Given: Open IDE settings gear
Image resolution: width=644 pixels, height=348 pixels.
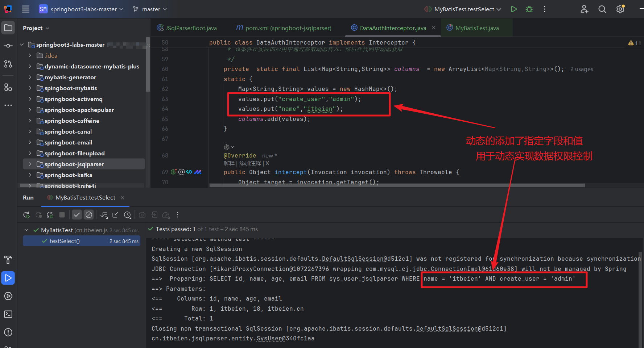Looking at the screenshot, I should tap(620, 9).
